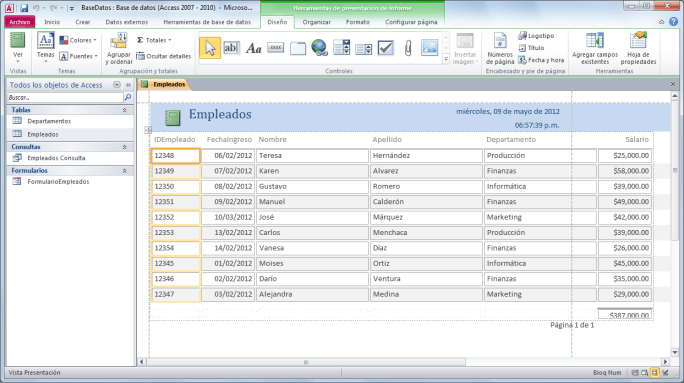
Task: Open the navigation pane category dropdown
Action: [116, 85]
